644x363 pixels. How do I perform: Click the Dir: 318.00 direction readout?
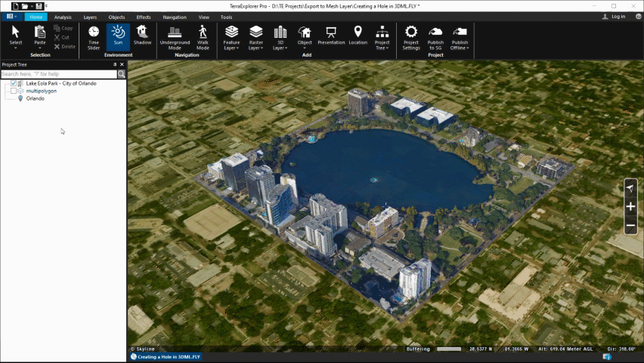[621, 349]
